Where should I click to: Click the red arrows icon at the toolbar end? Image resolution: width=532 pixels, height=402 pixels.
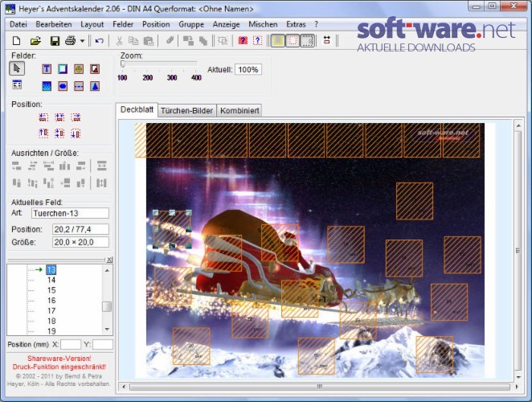click(327, 40)
